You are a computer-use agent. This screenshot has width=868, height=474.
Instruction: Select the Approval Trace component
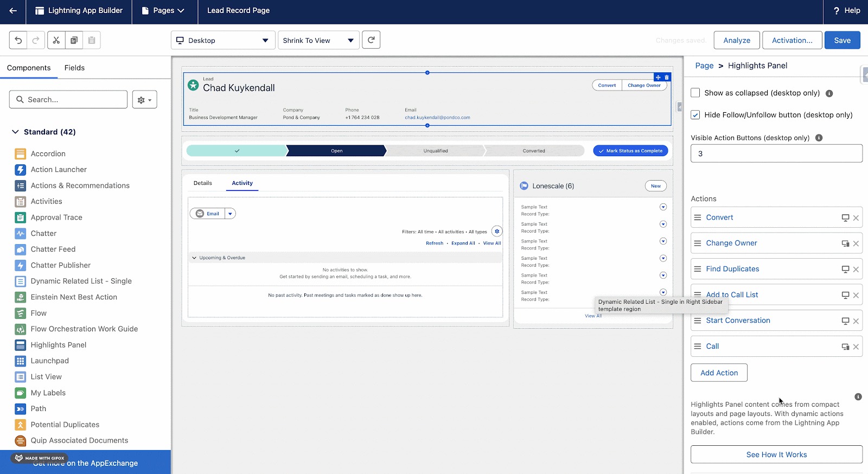[x=56, y=217]
